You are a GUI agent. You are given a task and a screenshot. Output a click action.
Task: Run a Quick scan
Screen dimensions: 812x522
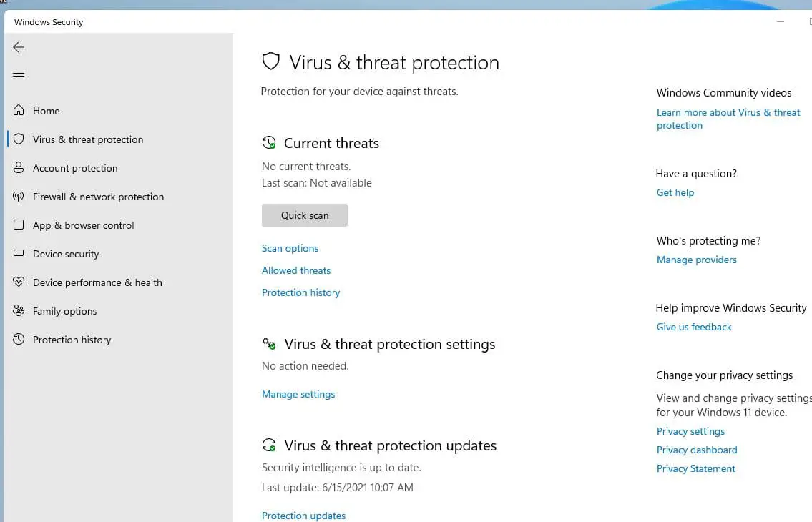point(305,215)
